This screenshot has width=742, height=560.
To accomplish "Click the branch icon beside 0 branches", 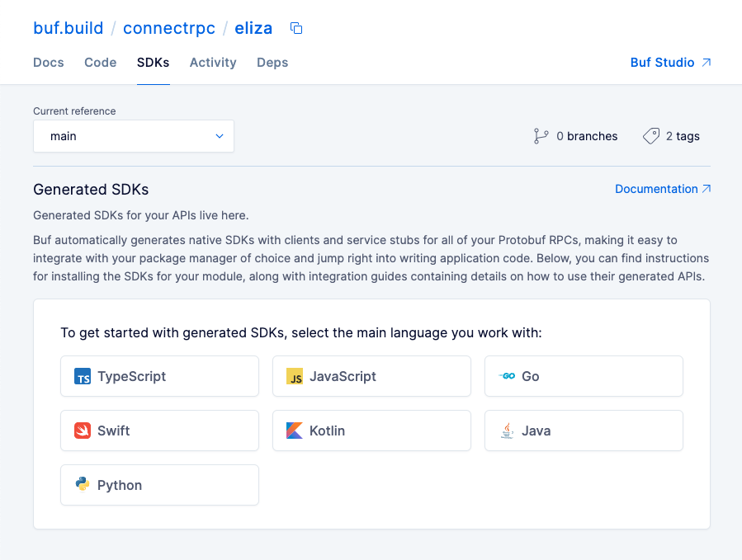I will coord(541,136).
